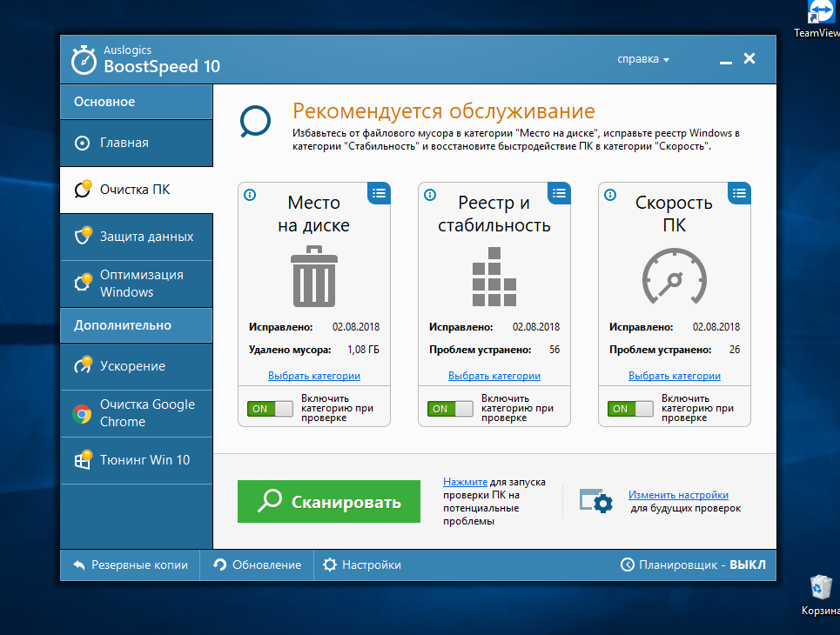Click the trash can icon on disk space card

pyautogui.click(x=314, y=277)
